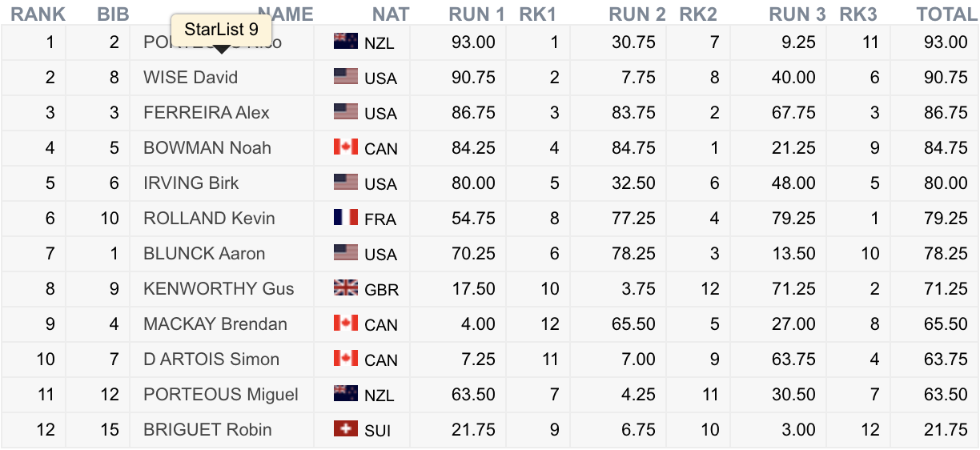Click the RUN 2 column header
980x450 pixels.
point(637,14)
